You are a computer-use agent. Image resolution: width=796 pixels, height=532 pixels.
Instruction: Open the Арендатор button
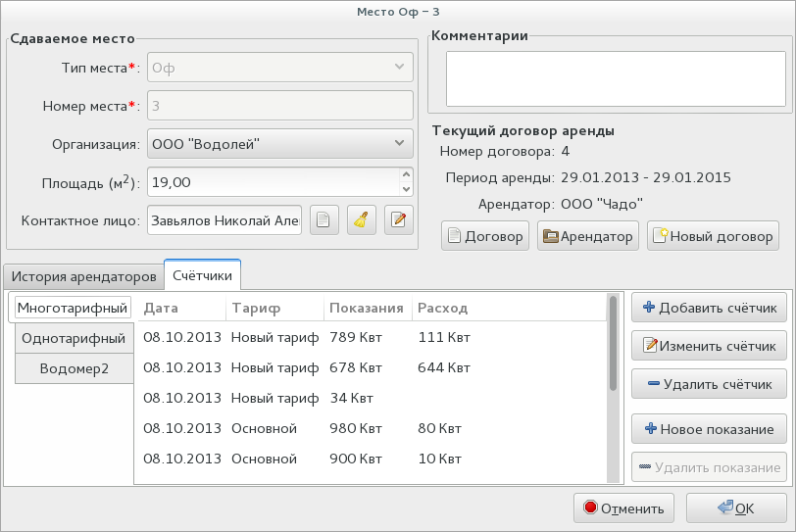pyautogui.click(x=588, y=236)
